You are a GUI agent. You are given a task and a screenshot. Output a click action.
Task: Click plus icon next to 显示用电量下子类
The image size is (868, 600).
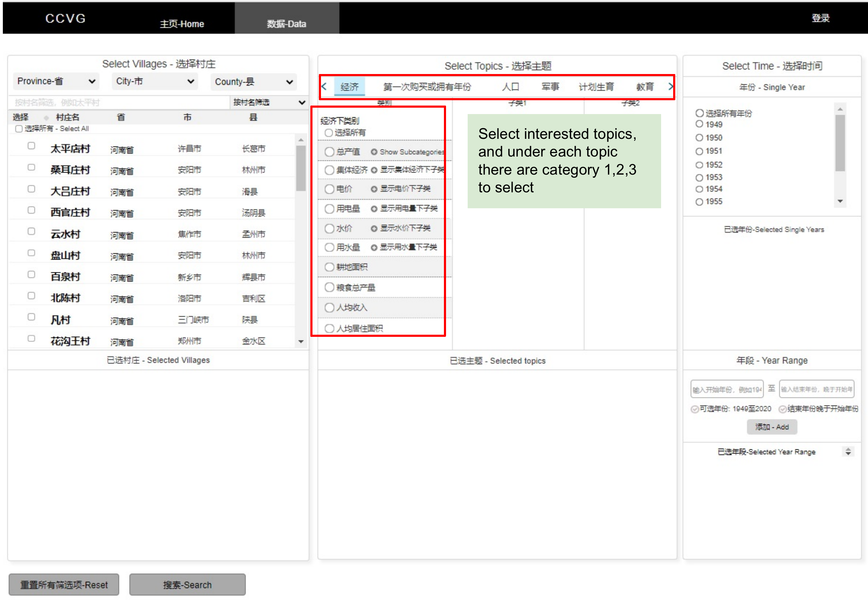(x=374, y=209)
